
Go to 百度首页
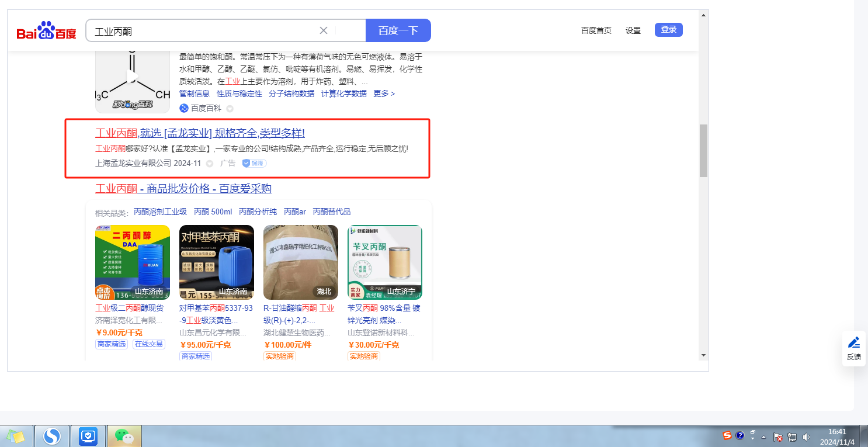tap(596, 30)
